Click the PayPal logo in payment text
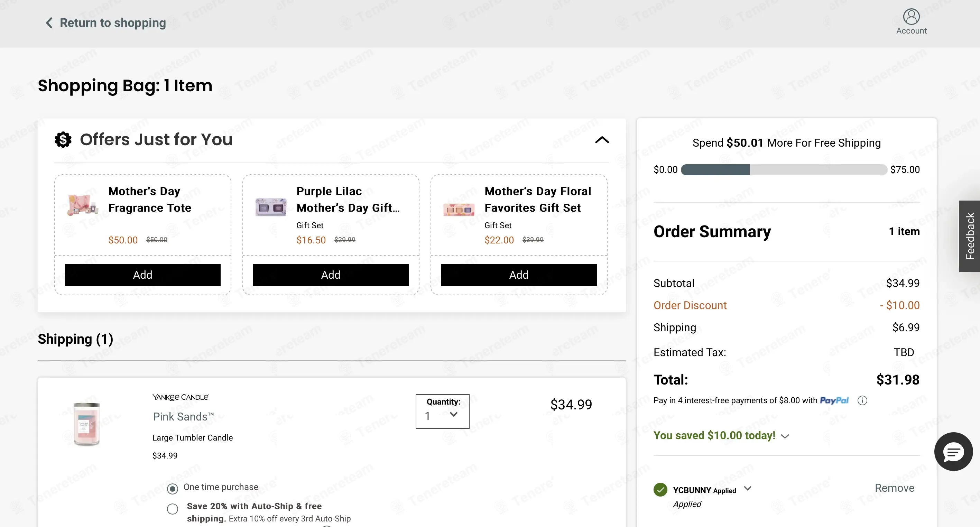Screen dimensions: 980x527 tap(834, 400)
